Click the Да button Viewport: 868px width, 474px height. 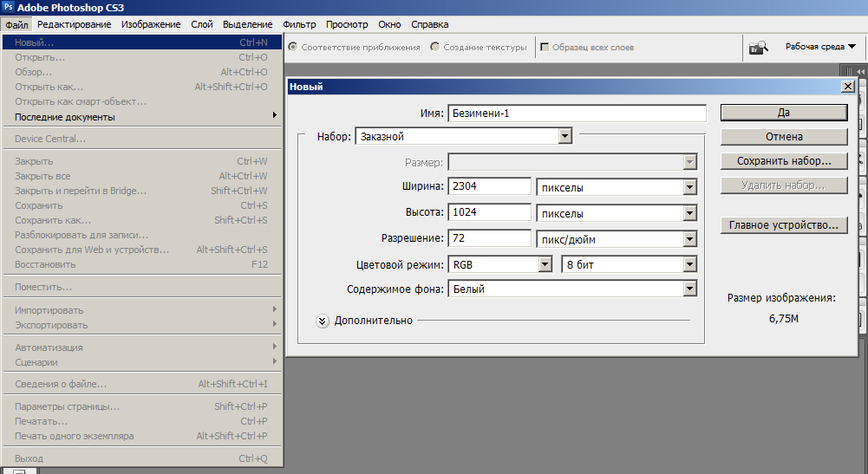(784, 113)
